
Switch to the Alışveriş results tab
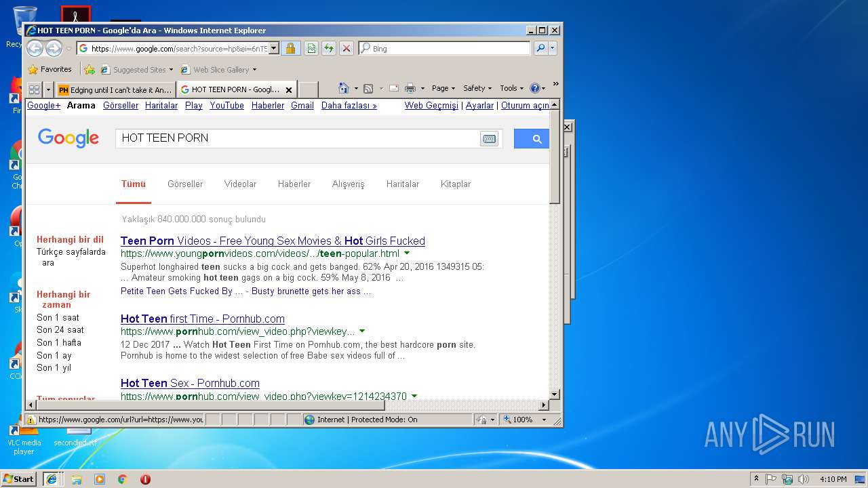pyautogui.click(x=349, y=184)
